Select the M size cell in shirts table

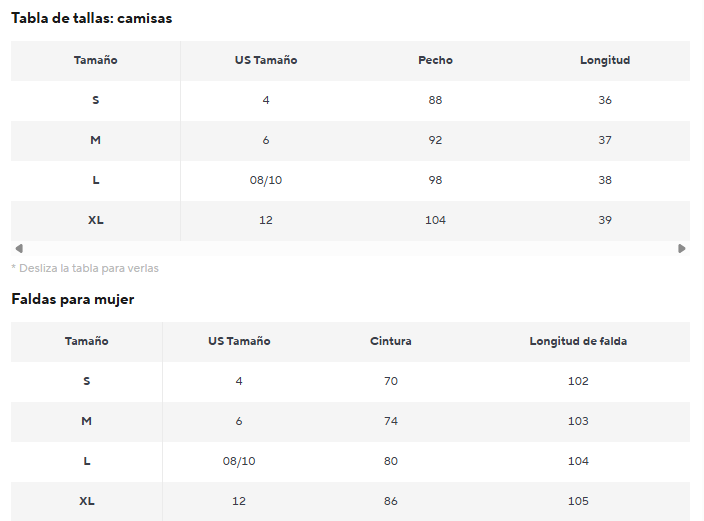pyautogui.click(x=96, y=140)
